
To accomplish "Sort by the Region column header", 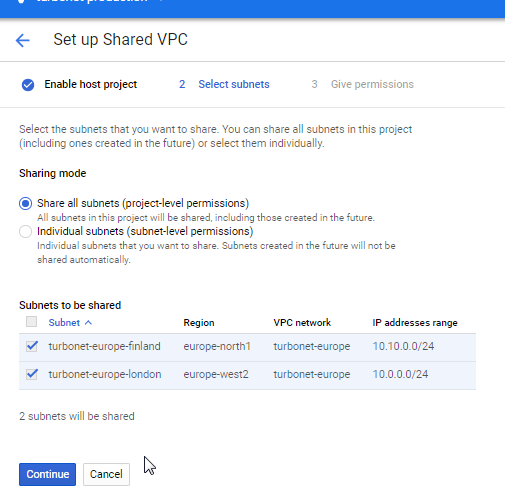I will [199, 323].
